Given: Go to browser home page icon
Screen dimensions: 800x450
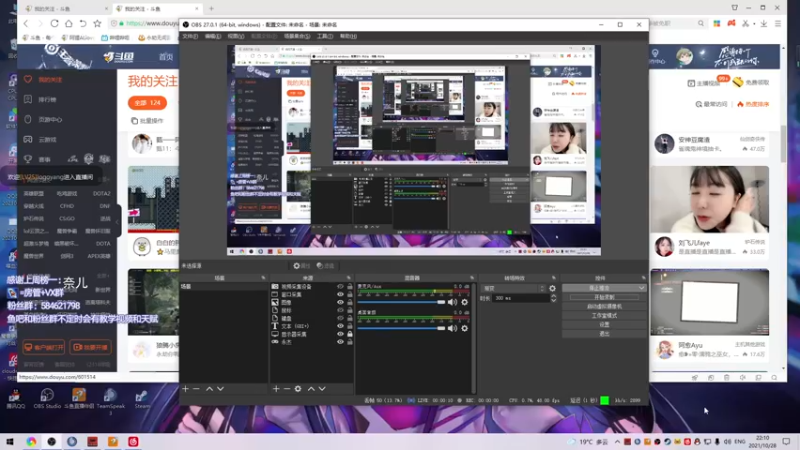Looking at the screenshot, I should click(68, 23).
